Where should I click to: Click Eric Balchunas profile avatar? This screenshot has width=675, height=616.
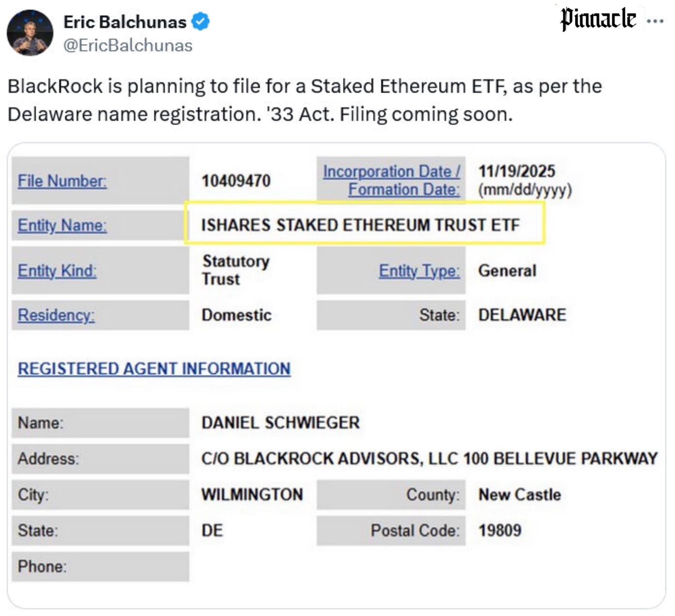30,33
